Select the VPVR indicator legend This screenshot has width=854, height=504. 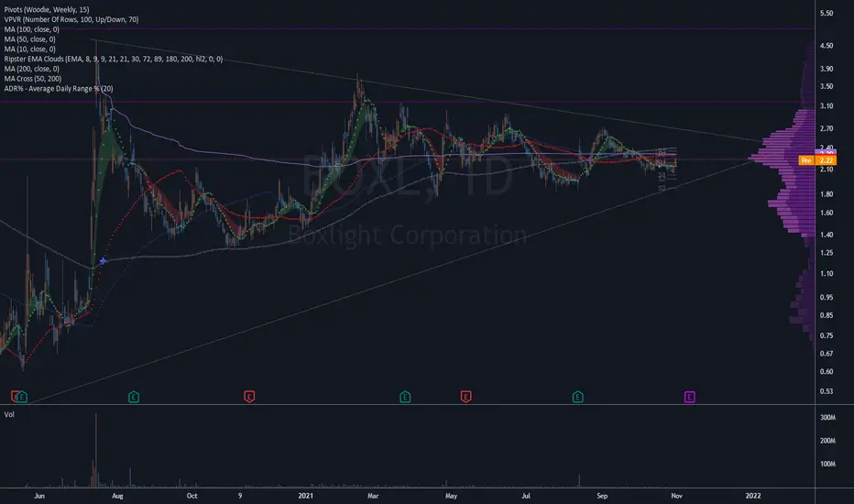pyautogui.click(x=71, y=19)
